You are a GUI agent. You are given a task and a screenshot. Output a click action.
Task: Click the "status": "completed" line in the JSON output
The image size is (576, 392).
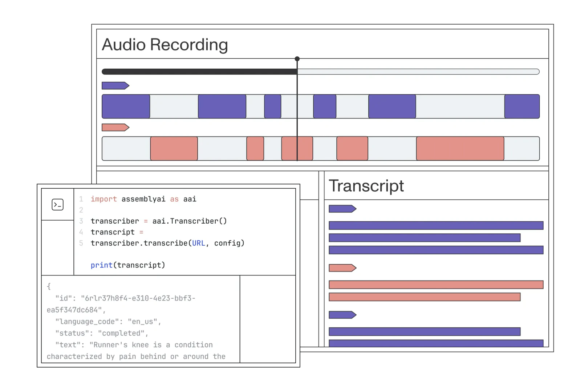[101, 333]
